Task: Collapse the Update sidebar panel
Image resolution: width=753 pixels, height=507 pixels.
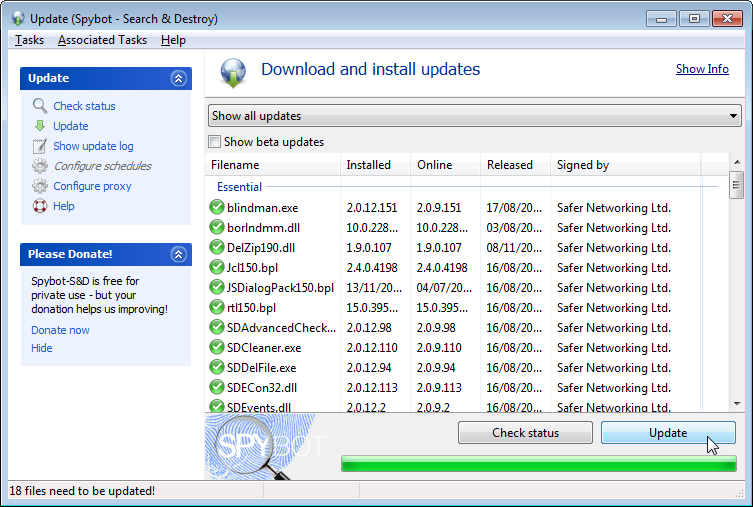Action: (x=179, y=78)
